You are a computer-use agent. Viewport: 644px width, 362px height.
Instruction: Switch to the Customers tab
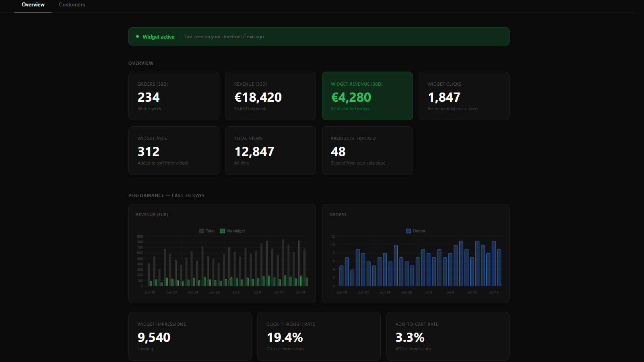point(72,5)
